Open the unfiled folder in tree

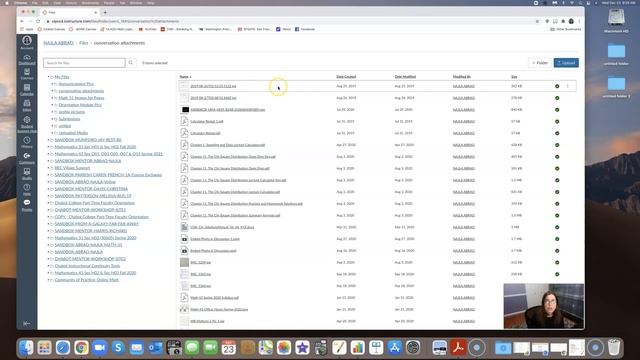(x=65, y=126)
